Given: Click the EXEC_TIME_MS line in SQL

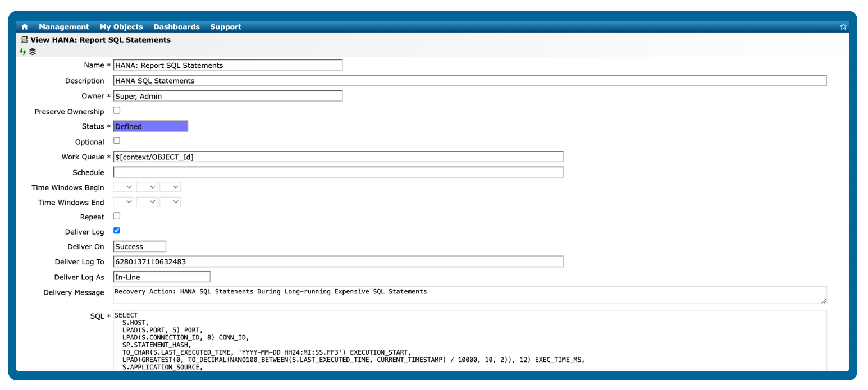Looking at the screenshot, I should point(353,360).
